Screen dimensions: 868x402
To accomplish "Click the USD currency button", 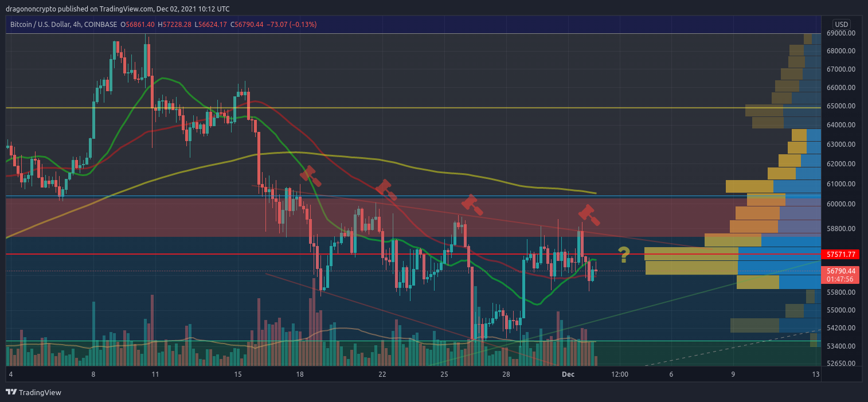I will pos(841,25).
